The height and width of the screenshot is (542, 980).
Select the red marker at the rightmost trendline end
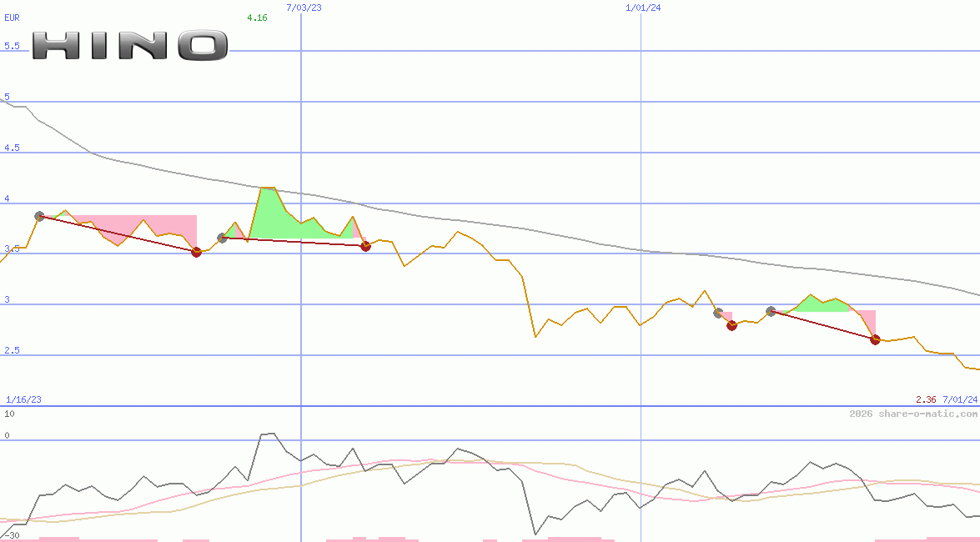pos(875,339)
